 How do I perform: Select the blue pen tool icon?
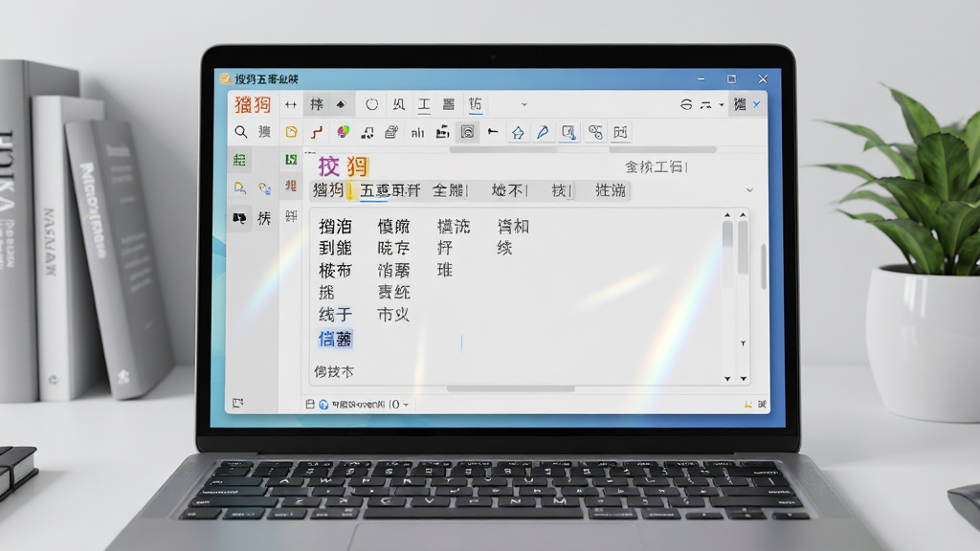click(543, 132)
